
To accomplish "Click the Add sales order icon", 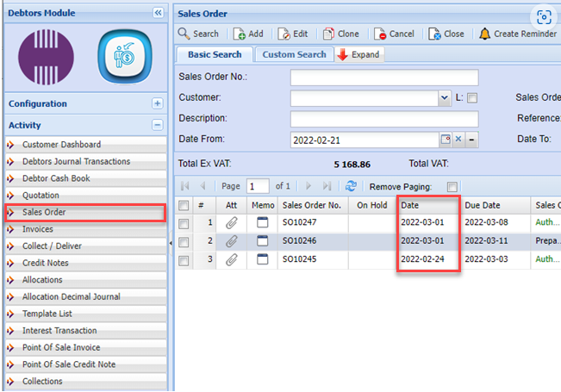I will (239, 34).
